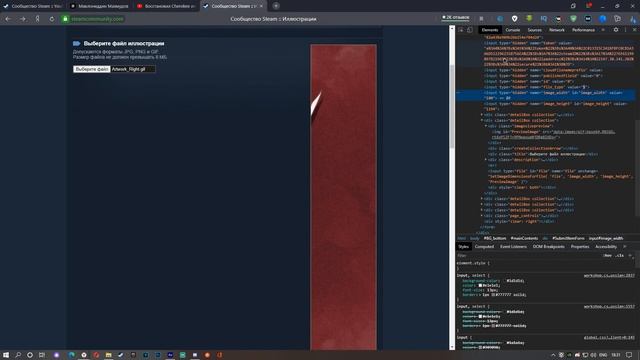
Task: Select body in the DOM breadcrumb
Action: click(x=474, y=238)
